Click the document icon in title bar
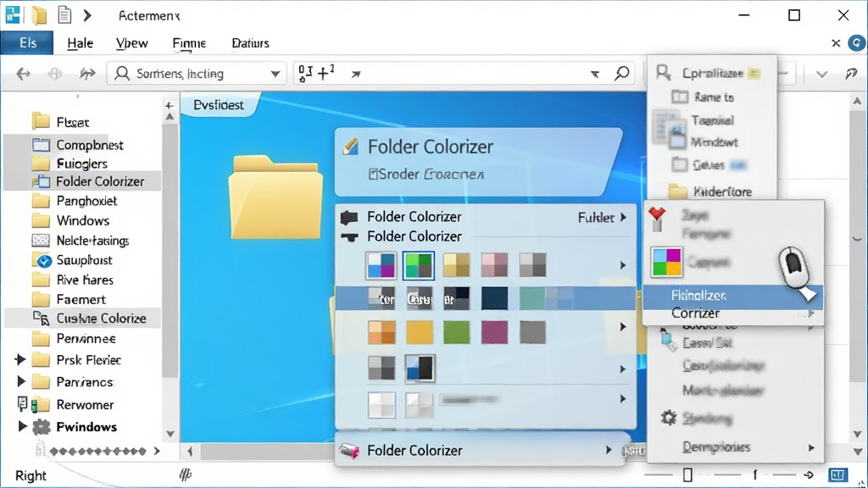 64,15
